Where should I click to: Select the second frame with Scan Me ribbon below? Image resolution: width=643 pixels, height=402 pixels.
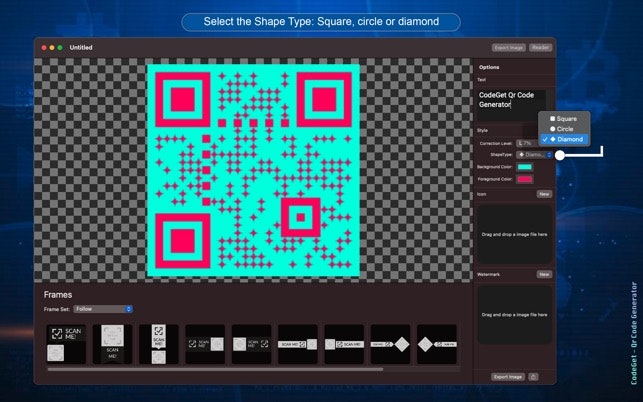(112, 344)
